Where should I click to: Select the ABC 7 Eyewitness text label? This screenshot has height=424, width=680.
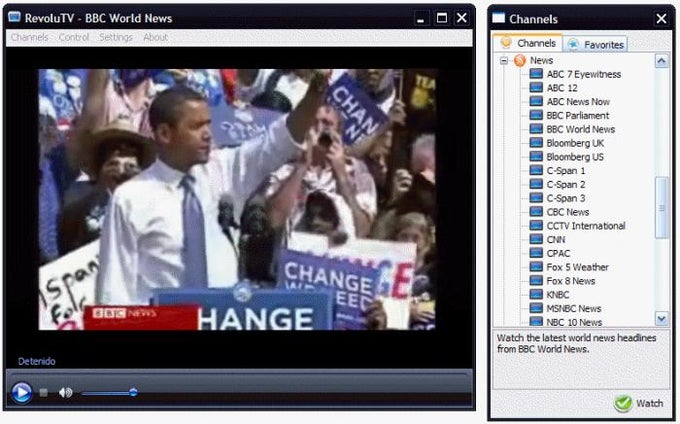(x=584, y=74)
